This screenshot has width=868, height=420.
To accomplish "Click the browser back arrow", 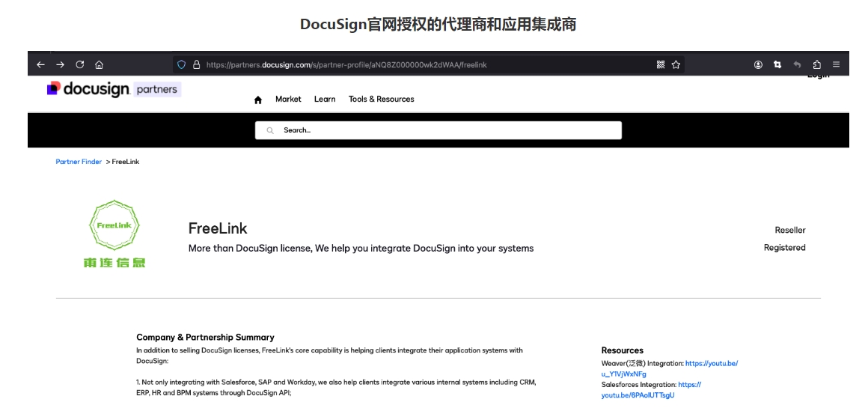I will (x=41, y=65).
